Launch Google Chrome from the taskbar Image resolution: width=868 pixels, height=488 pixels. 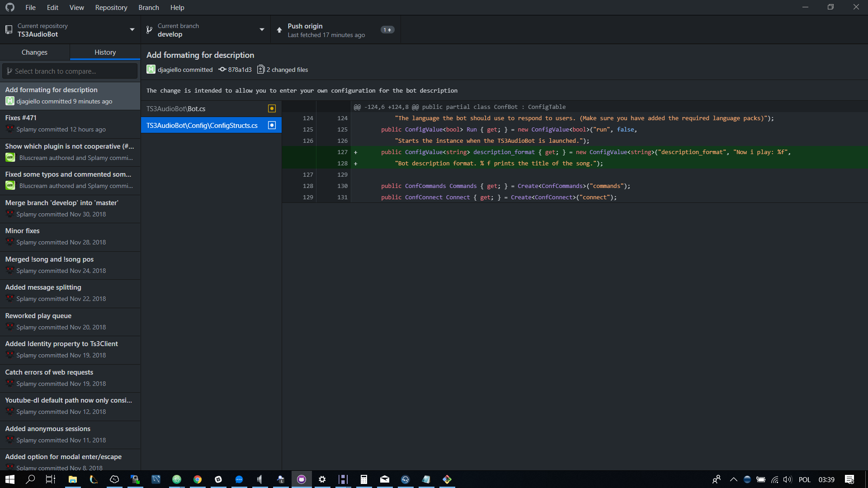[198, 479]
